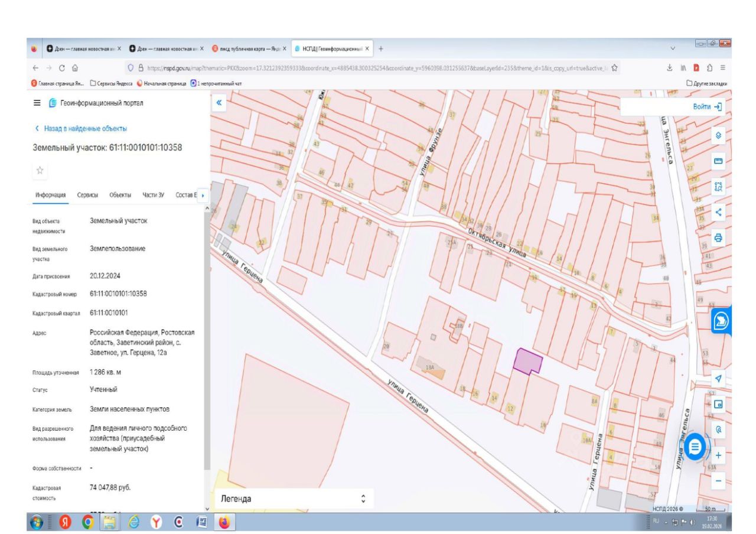The height and width of the screenshot is (534, 756).
Task: Print the map with printer icon
Action: pyautogui.click(x=718, y=238)
